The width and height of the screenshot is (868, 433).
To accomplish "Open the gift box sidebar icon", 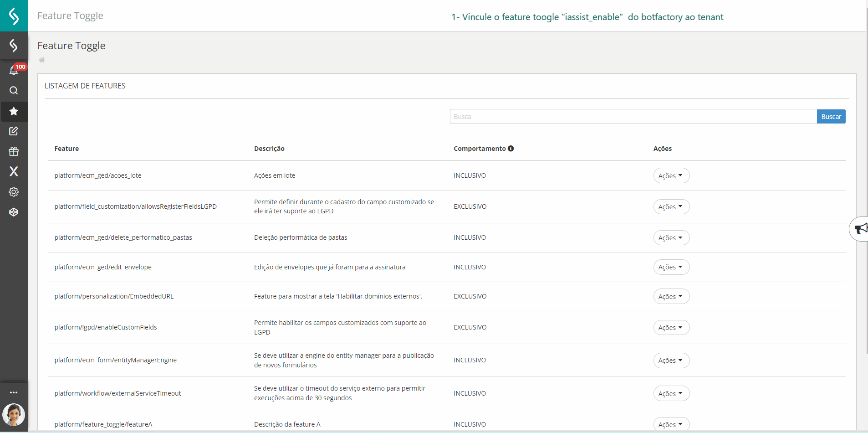I will click(x=14, y=151).
